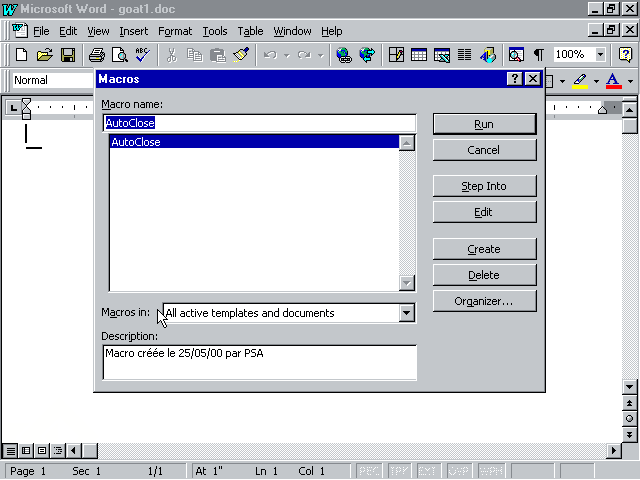Open Office Assistant help

coord(625,55)
